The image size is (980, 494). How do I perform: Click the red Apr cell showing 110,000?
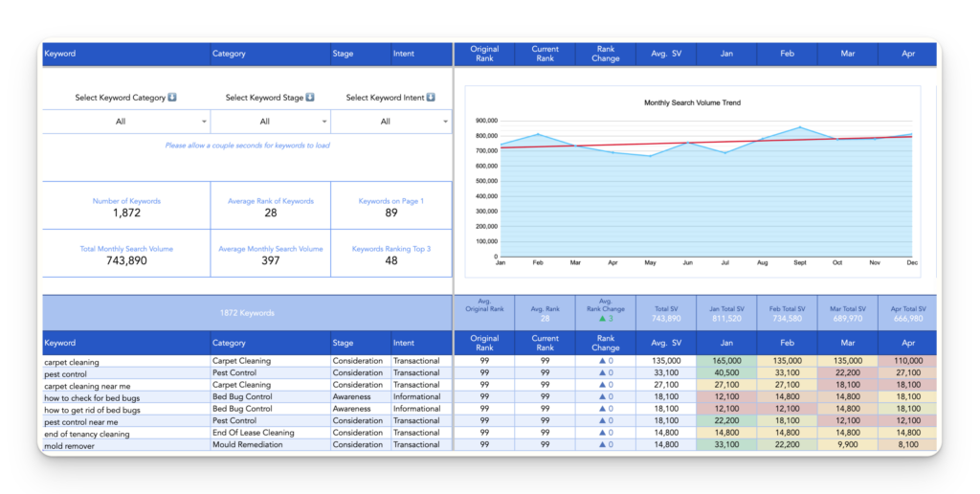point(908,361)
